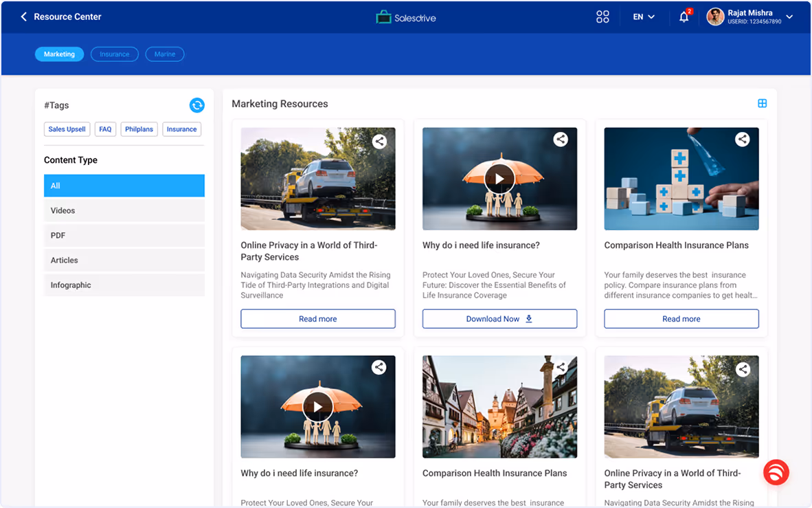
Task: Click the Rajat Mishra user name
Action: (750, 12)
